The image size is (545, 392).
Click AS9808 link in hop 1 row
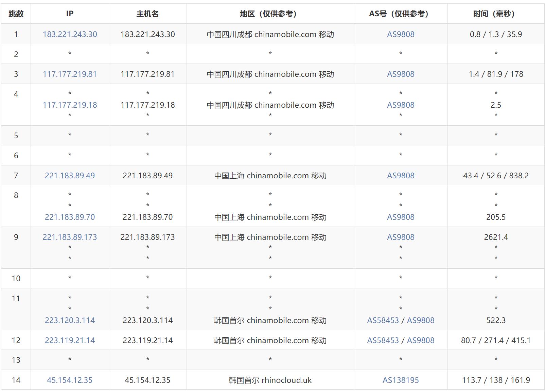(401, 34)
